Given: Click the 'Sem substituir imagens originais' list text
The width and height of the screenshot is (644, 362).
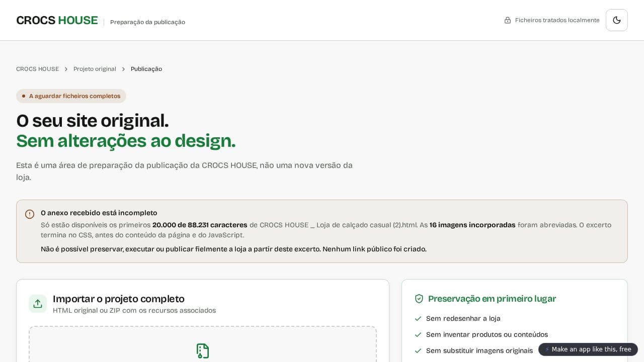Looking at the screenshot, I should coord(479,350).
